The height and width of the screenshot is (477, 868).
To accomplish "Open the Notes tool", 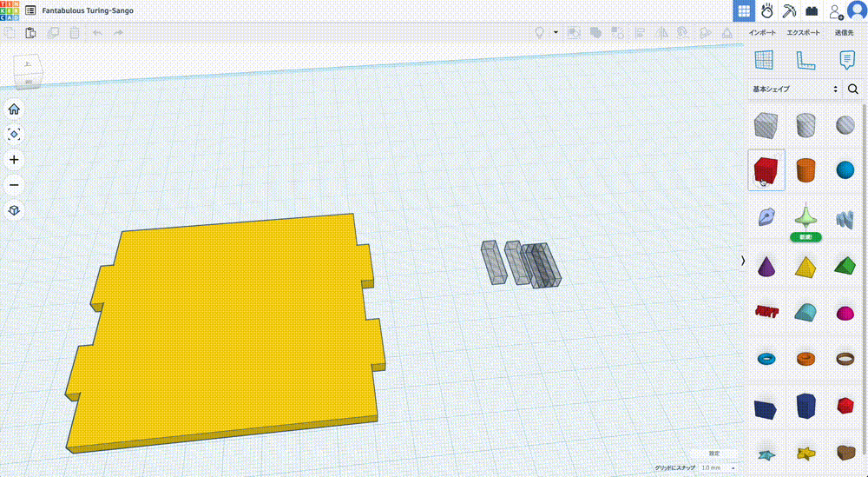I will (846, 60).
